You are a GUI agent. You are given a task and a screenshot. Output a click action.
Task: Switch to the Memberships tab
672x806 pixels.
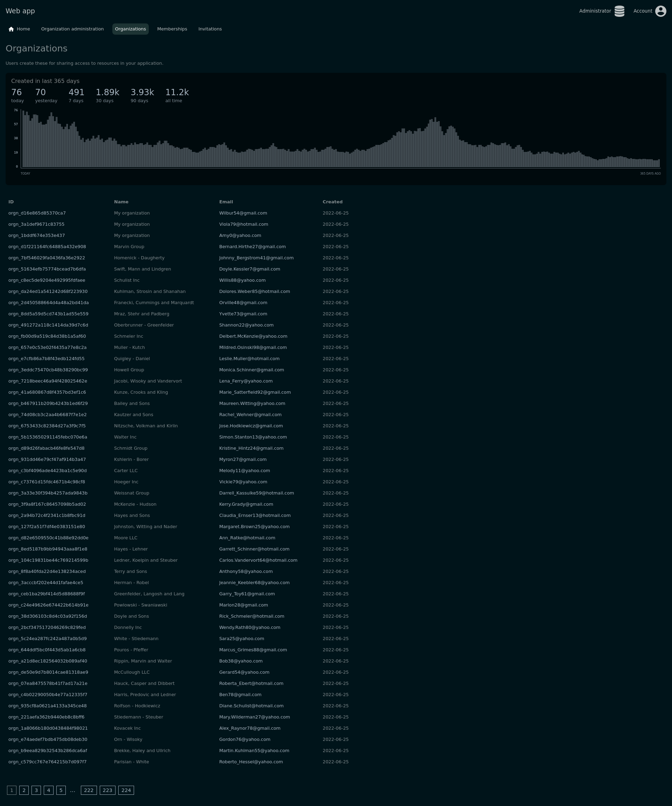172,29
